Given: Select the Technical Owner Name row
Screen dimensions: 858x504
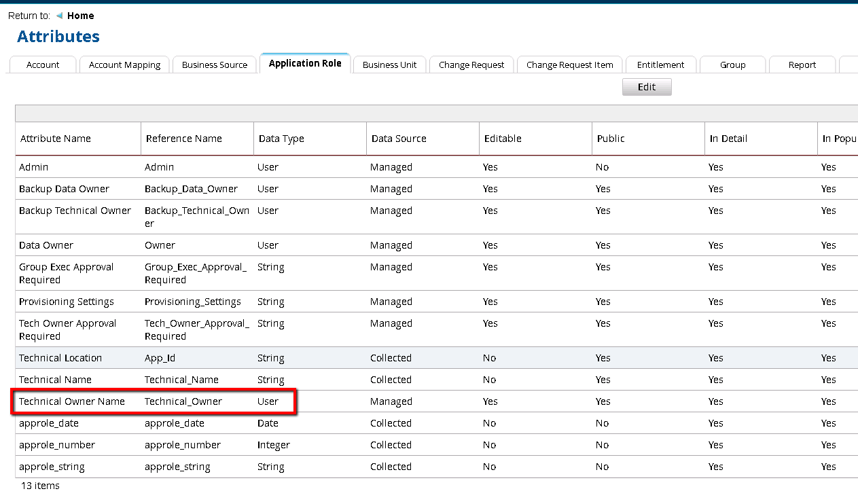Looking at the screenshot, I should pos(72,401).
